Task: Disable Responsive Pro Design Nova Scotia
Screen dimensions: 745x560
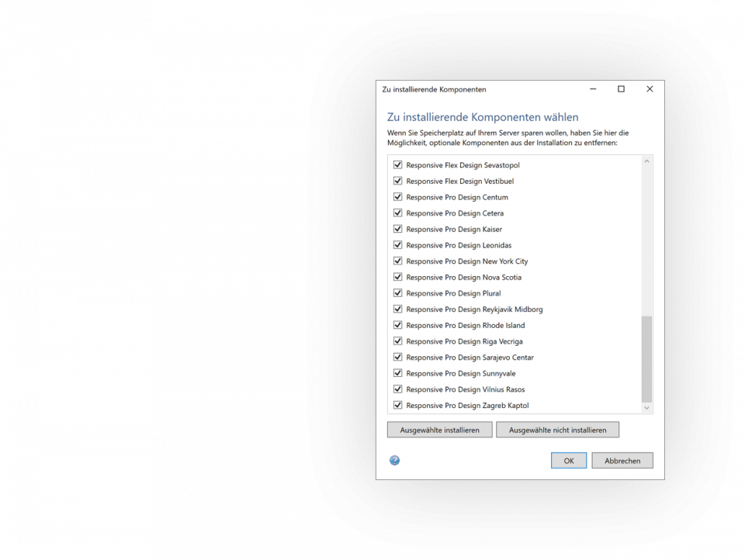Action: pos(397,277)
